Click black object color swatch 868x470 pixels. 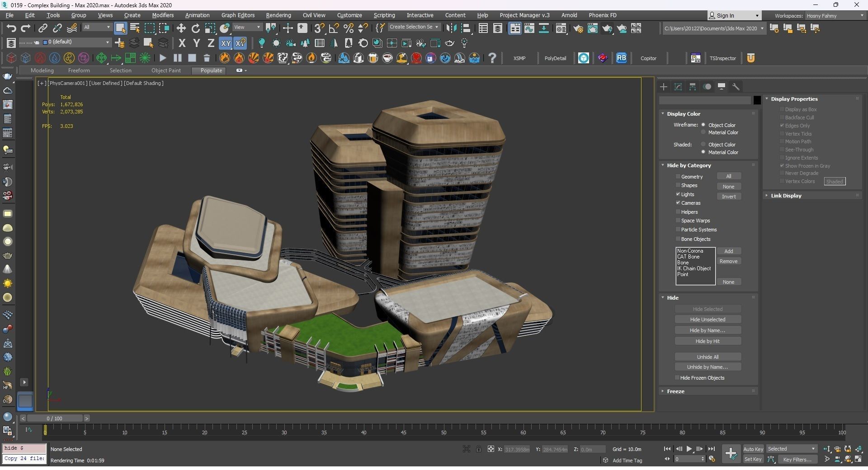tap(757, 100)
